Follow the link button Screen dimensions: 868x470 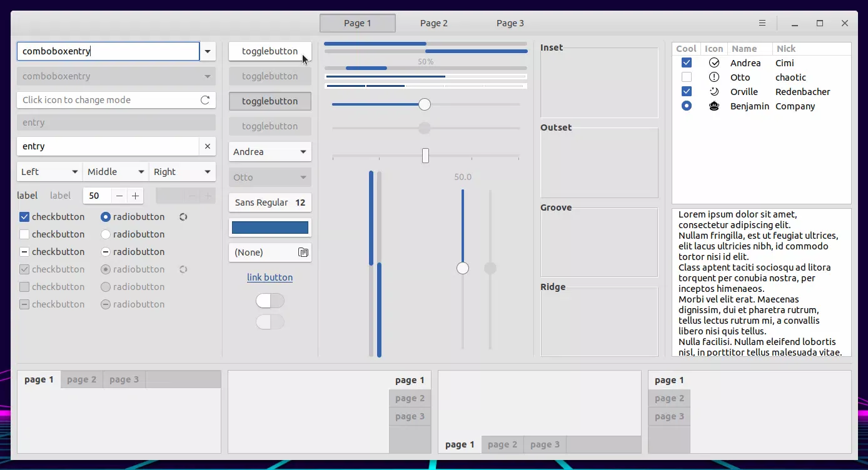[x=270, y=277]
